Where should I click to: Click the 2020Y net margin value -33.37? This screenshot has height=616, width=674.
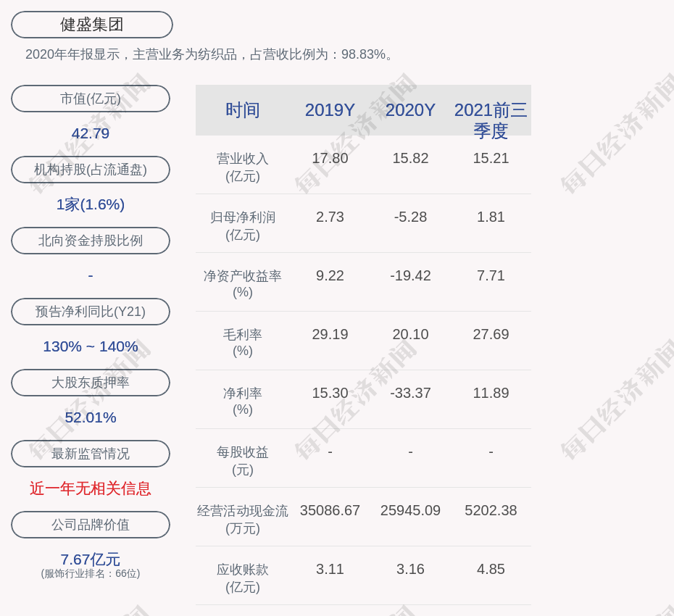click(x=410, y=393)
